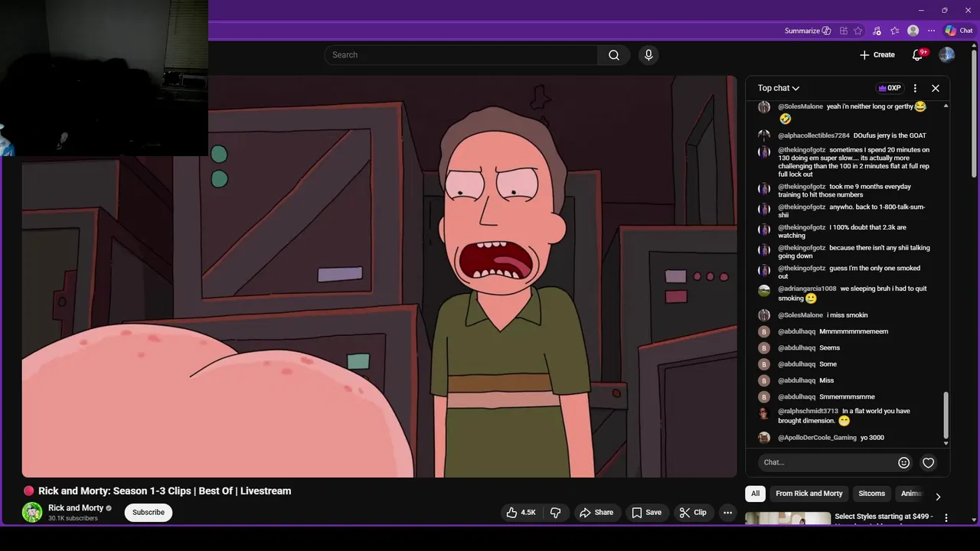The width and height of the screenshot is (980, 551).
Task: Open the Select Styles ad title
Action: tap(884, 517)
